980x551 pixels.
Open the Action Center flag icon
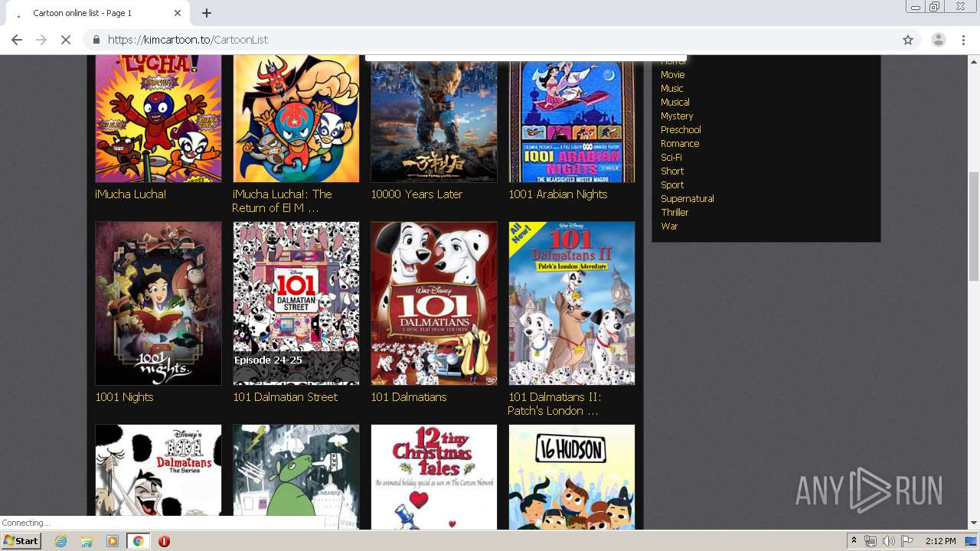[x=907, y=541]
